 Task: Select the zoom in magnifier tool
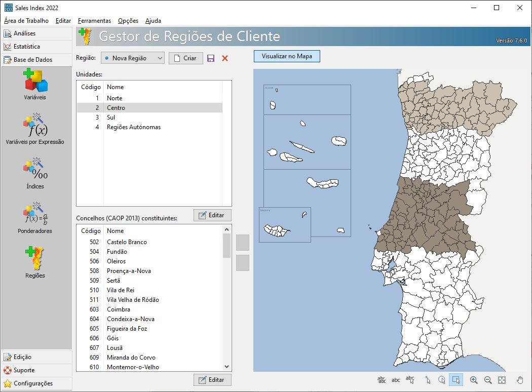click(x=474, y=380)
